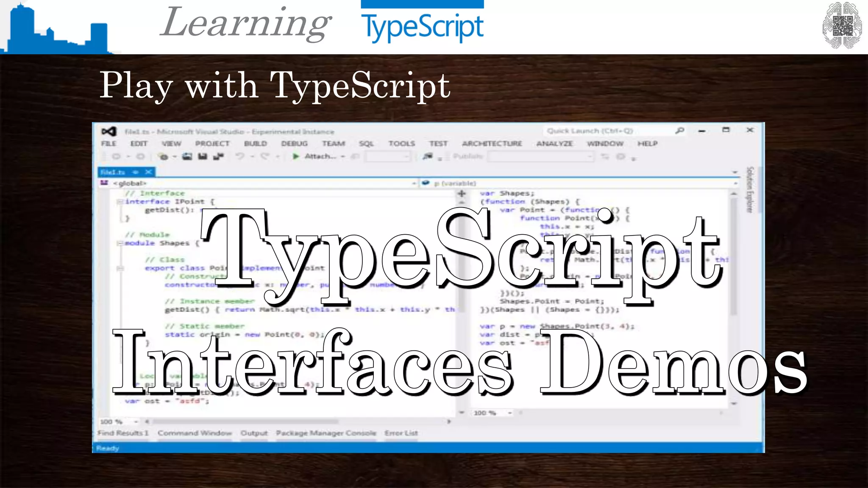
Task: Click the Quick Launch search magnifier icon
Action: (680, 130)
